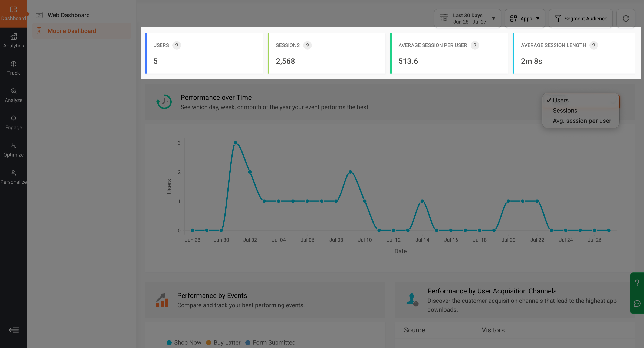
Task: Toggle Form Submitted series in events legend
Action: [270, 342]
